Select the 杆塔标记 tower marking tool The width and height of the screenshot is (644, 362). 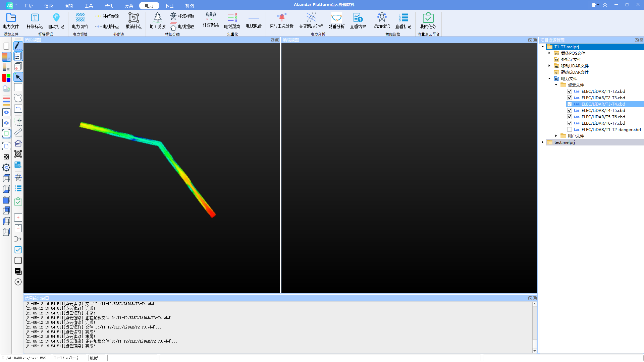tap(35, 21)
